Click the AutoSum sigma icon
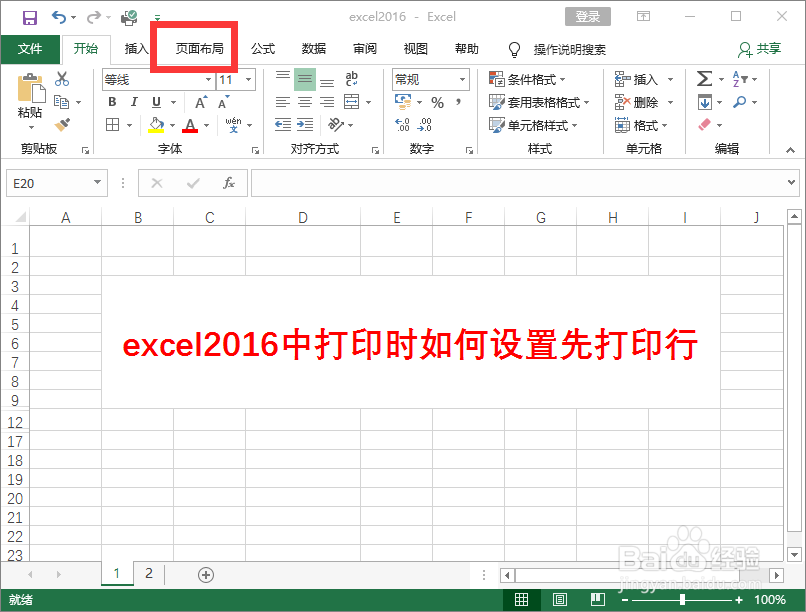The width and height of the screenshot is (806, 612). 704,79
